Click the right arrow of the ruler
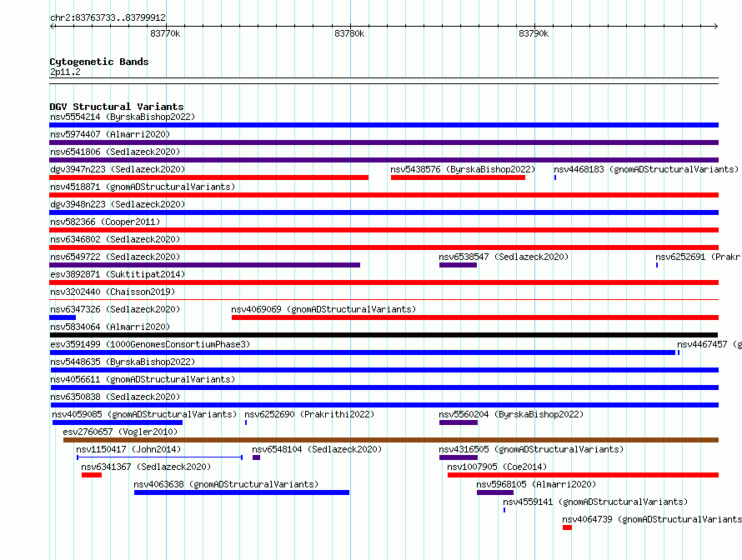Viewport: 742px width, 560px height. tap(716, 26)
